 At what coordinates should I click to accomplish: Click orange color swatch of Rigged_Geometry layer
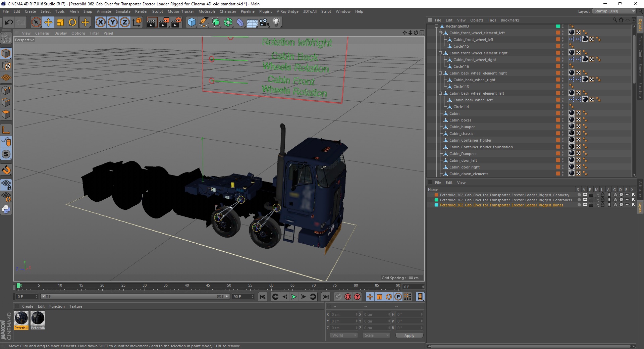[x=436, y=195]
